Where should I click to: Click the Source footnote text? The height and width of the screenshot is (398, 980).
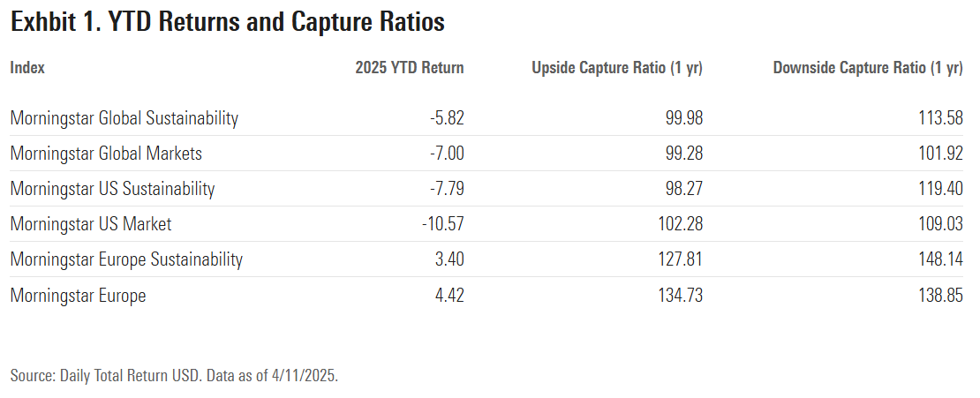[174, 375]
